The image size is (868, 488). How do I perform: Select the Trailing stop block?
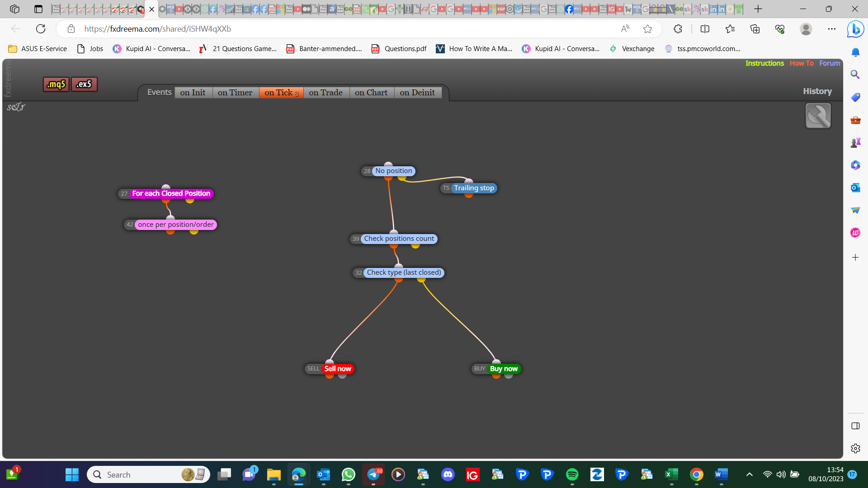click(474, 188)
